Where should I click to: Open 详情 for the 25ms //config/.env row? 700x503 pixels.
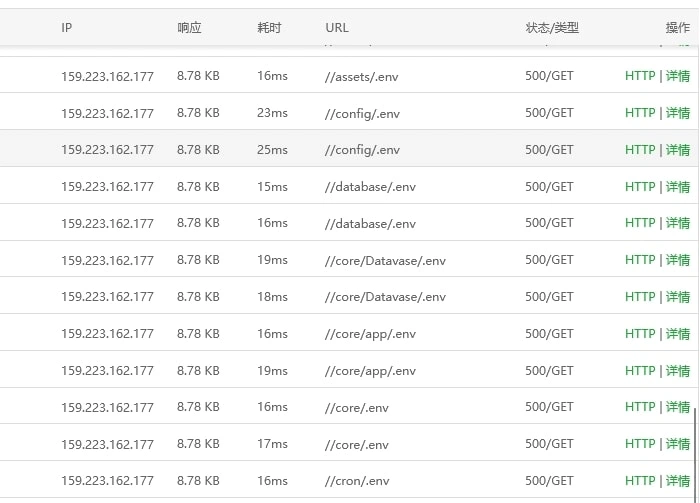678,150
